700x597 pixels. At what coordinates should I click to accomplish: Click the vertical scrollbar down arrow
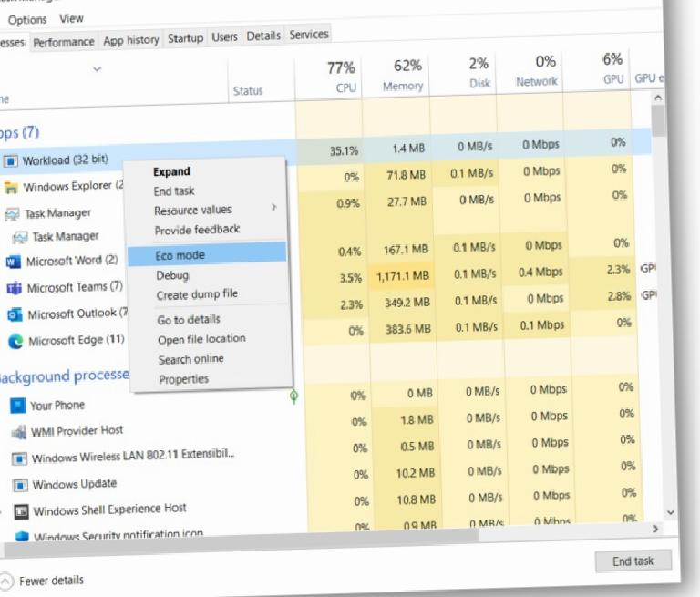(670, 512)
